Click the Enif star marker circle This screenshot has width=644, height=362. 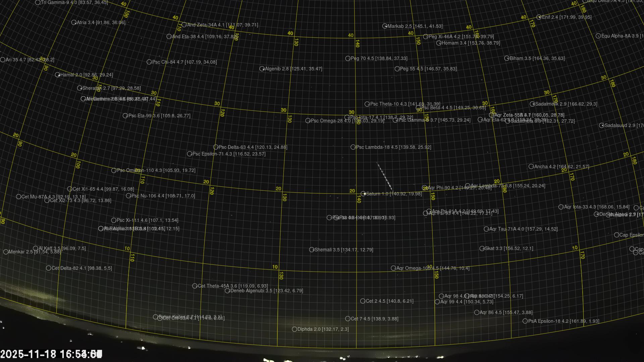coord(539,17)
